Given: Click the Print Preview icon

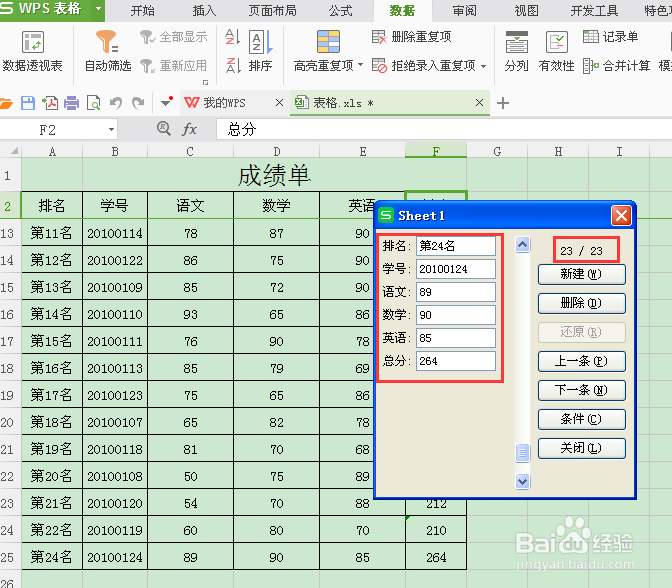Looking at the screenshot, I should coord(93,103).
